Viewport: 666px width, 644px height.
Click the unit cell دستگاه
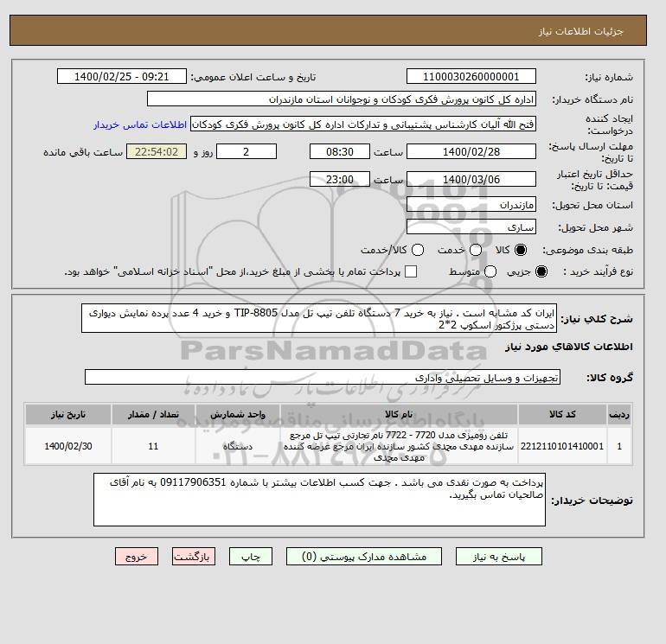pos(238,446)
